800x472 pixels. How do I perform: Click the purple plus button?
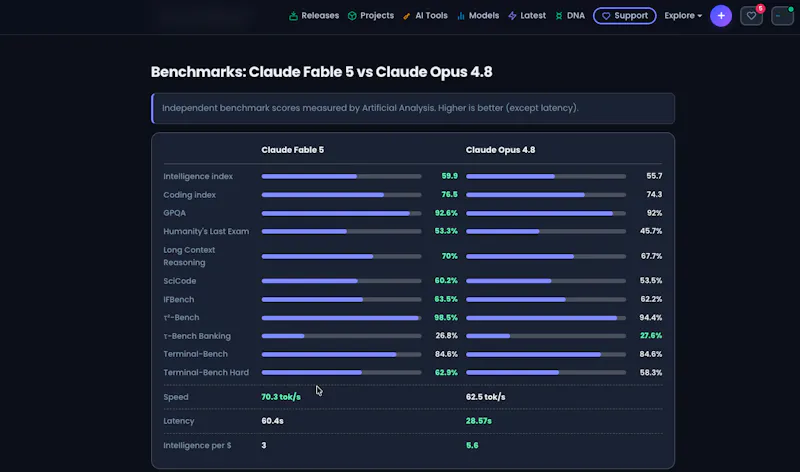[721, 16]
